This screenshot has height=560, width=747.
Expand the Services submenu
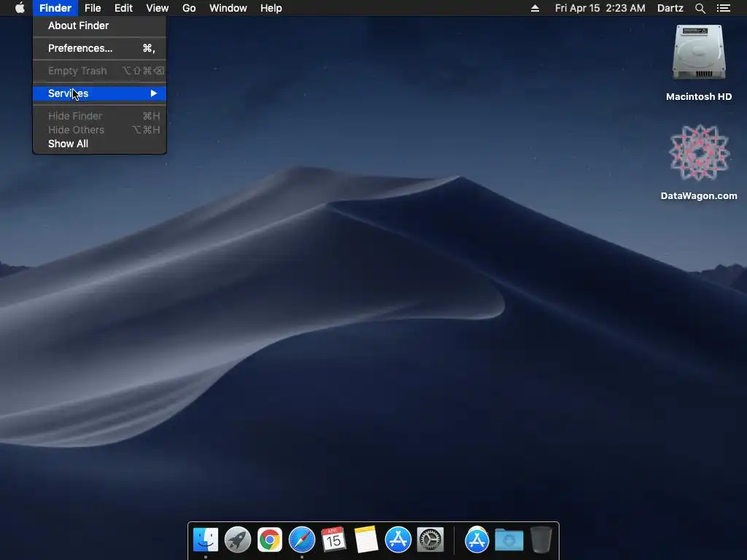pos(99,93)
